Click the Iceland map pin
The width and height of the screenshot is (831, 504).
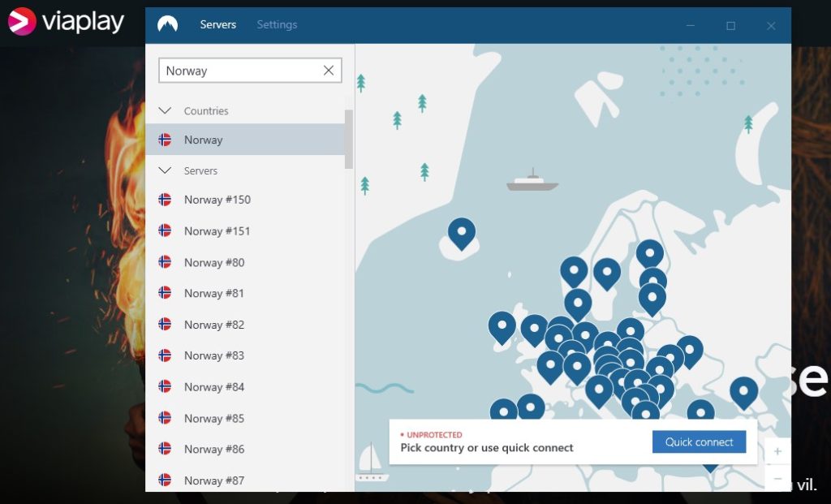[x=462, y=234]
